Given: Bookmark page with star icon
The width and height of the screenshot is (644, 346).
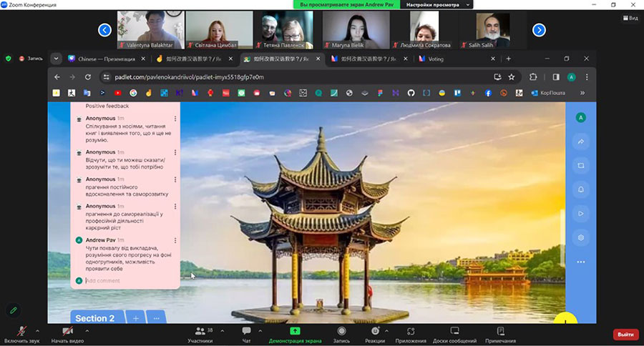Looking at the screenshot, I should pos(512,76).
